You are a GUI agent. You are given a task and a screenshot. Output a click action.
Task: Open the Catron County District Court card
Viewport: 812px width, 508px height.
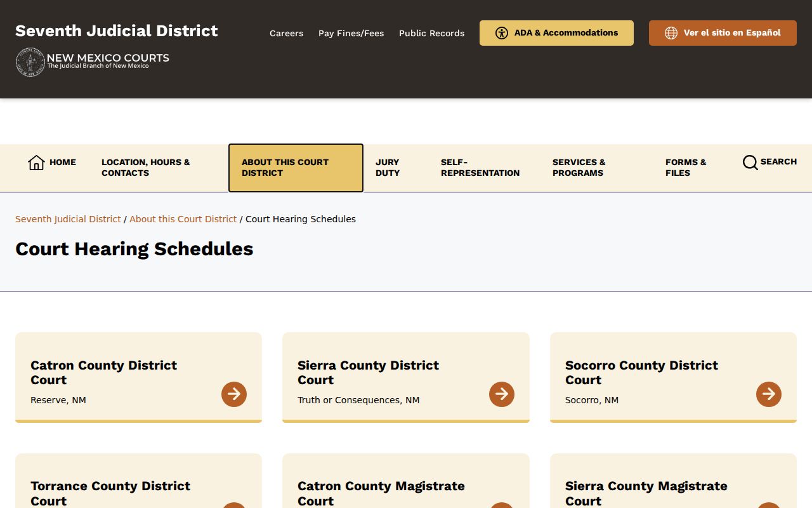point(138,377)
